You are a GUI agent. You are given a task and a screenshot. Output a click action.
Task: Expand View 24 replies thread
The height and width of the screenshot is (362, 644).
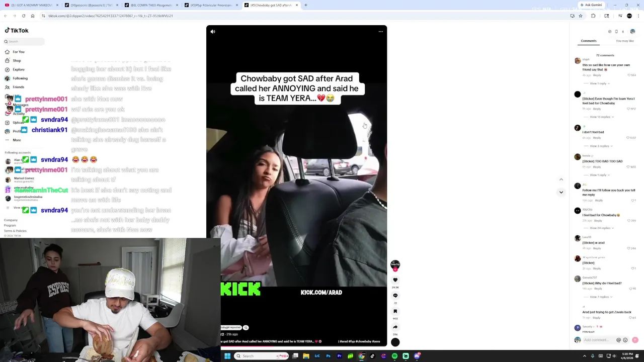point(601,228)
